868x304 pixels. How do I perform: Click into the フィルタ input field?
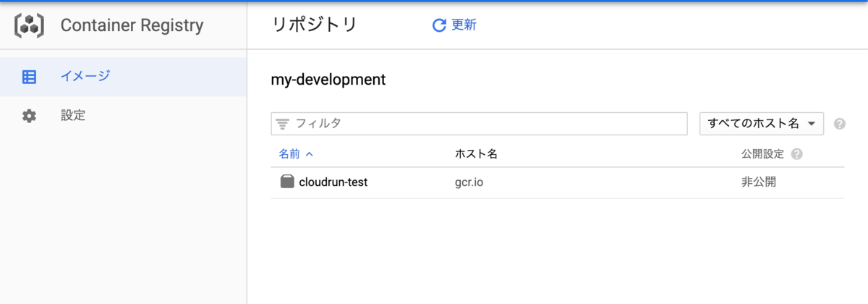479,124
